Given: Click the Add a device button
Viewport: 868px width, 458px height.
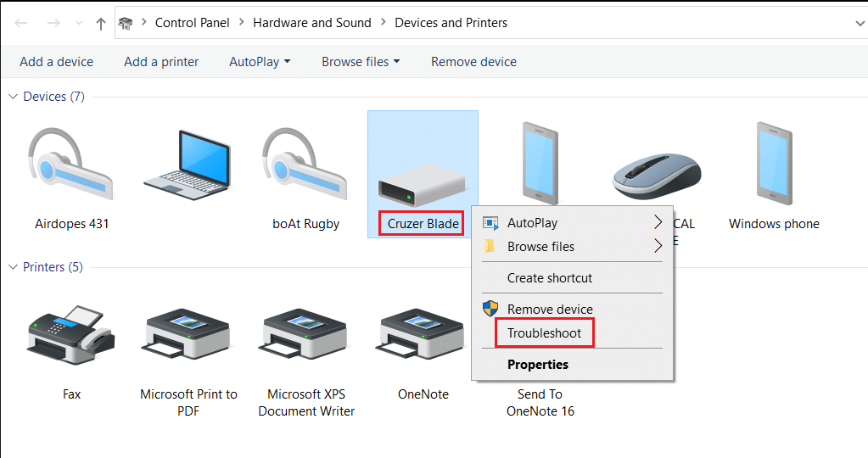Looking at the screenshot, I should tap(57, 62).
